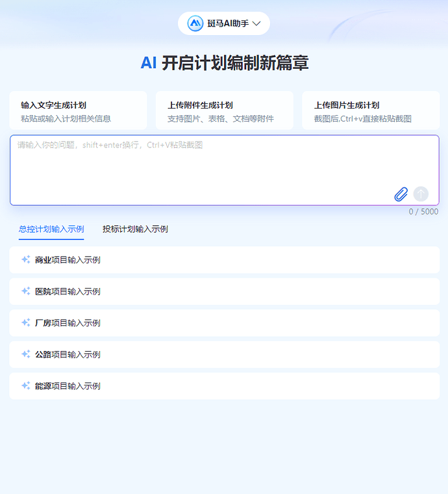Click the paperclip attachment icon
The image size is (448, 494).
[x=401, y=194]
